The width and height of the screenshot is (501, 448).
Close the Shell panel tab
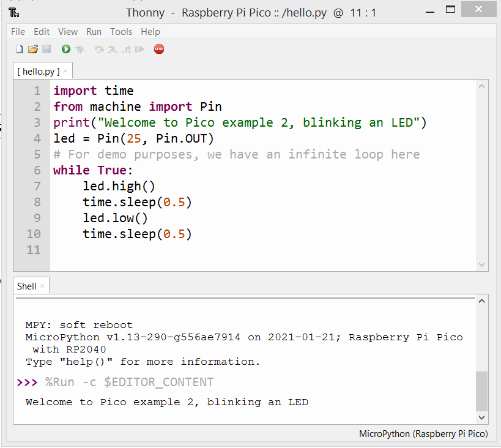coord(42,286)
